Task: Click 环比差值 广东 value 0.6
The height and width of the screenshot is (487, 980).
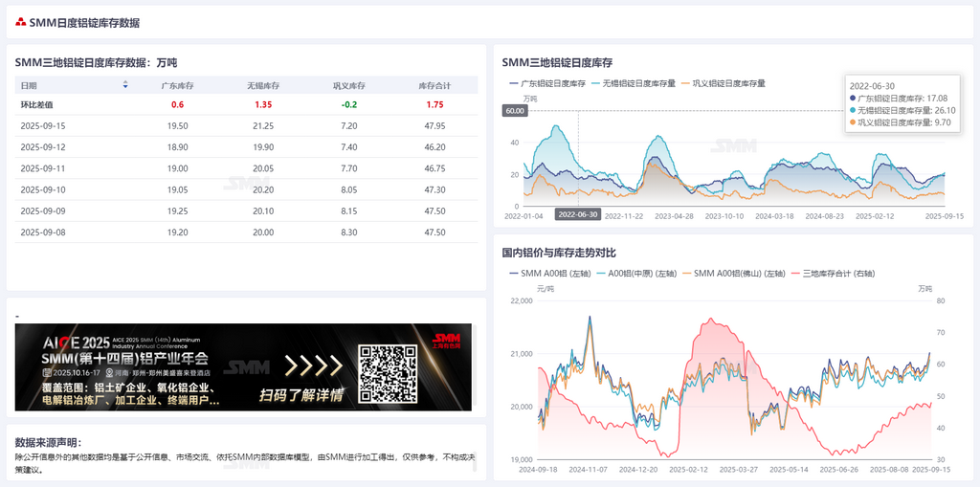Action: [x=177, y=104]
